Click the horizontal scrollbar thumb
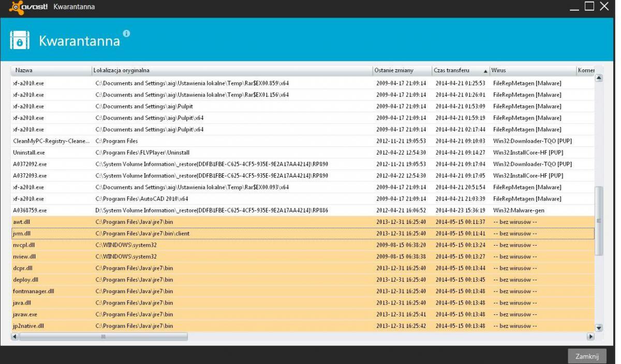 [x=103, y=337]
